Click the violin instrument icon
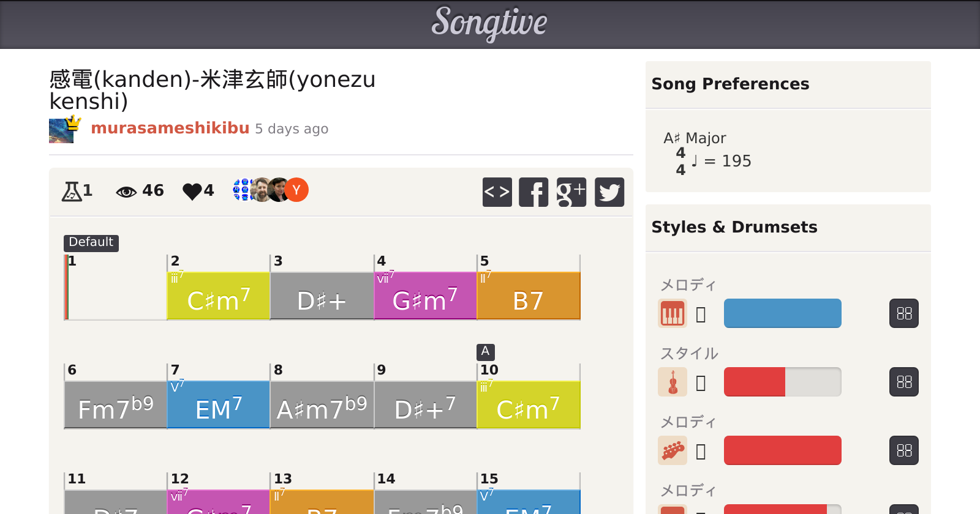 (672, 382)
